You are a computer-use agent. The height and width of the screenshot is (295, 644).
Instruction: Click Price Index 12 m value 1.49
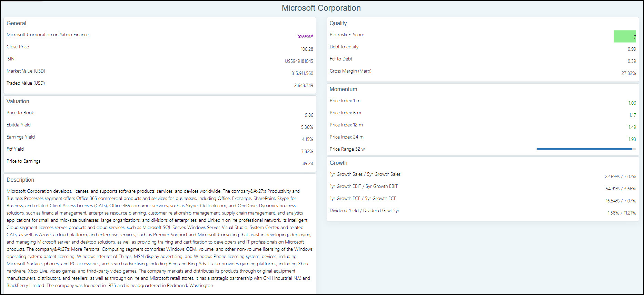[632, 127]
